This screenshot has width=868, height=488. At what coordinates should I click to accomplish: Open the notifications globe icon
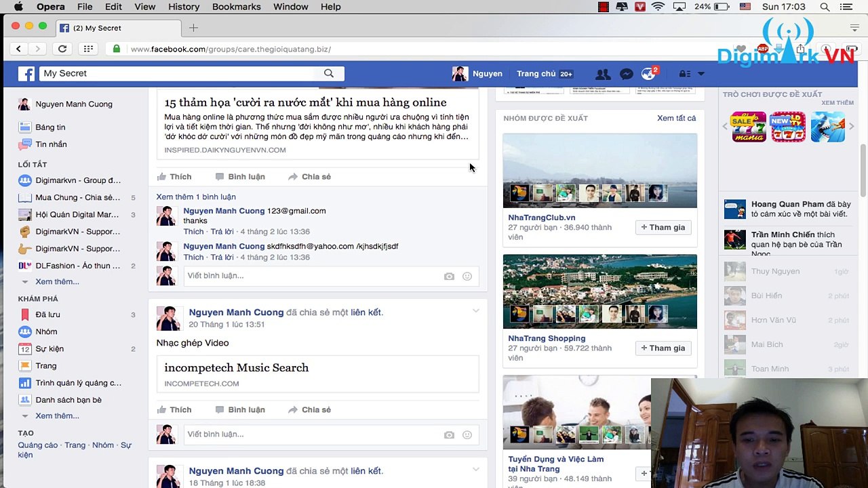(x=649, y=74)
